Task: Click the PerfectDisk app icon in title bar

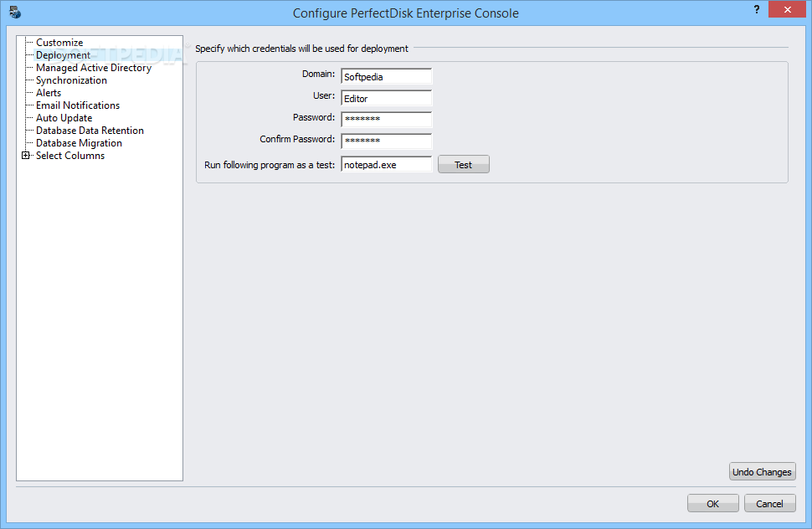Action: coord(15,12)
